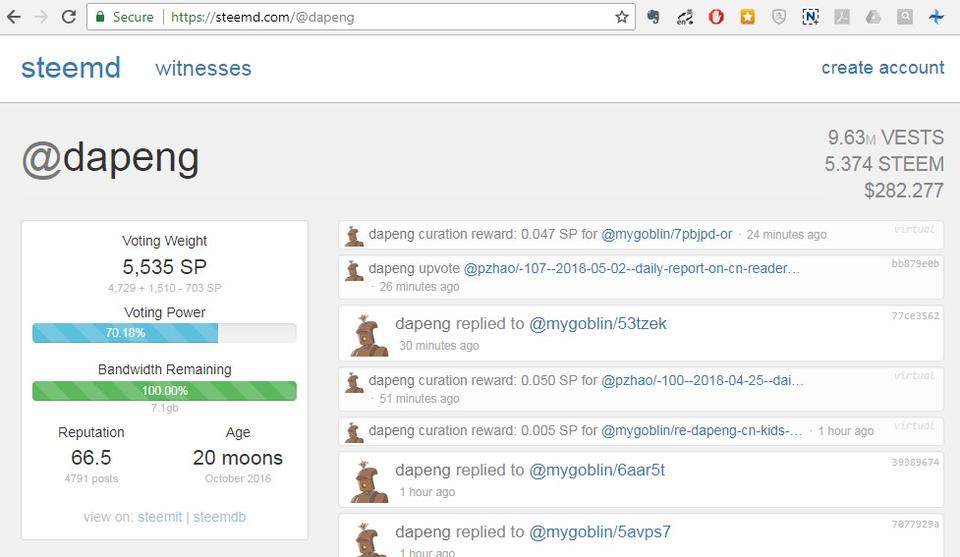Screen dimensions: 960x557
Task: Open the grey shield extension icon
Action: pyautogui.click(x=779, y=17)
